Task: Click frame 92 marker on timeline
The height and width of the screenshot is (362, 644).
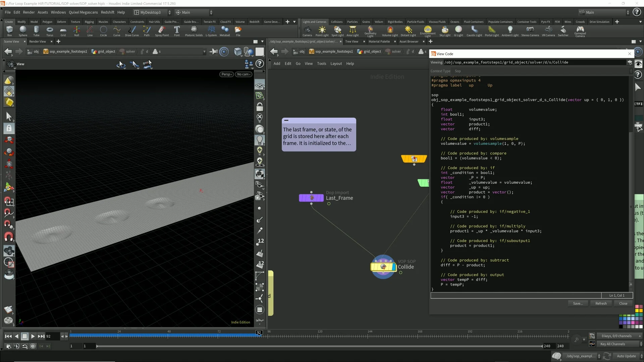Action: click(259, 333)
